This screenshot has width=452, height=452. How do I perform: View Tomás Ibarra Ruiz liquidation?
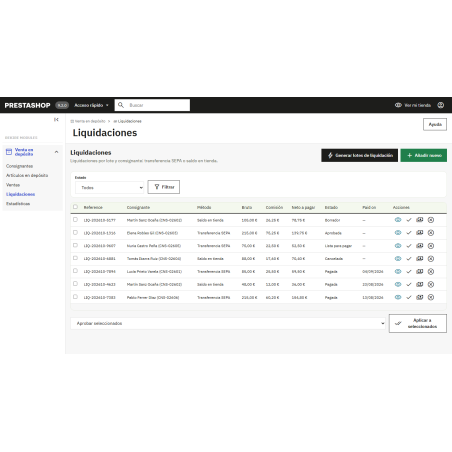pos(398,258)
